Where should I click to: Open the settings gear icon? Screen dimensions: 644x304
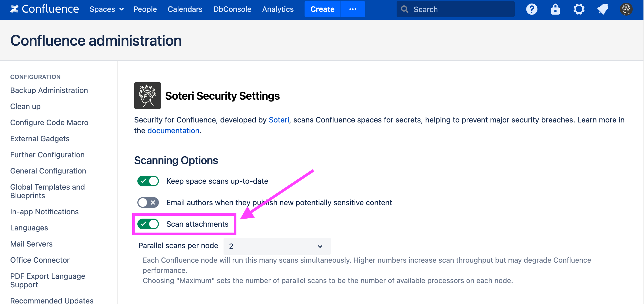click(x=579, y=9)
